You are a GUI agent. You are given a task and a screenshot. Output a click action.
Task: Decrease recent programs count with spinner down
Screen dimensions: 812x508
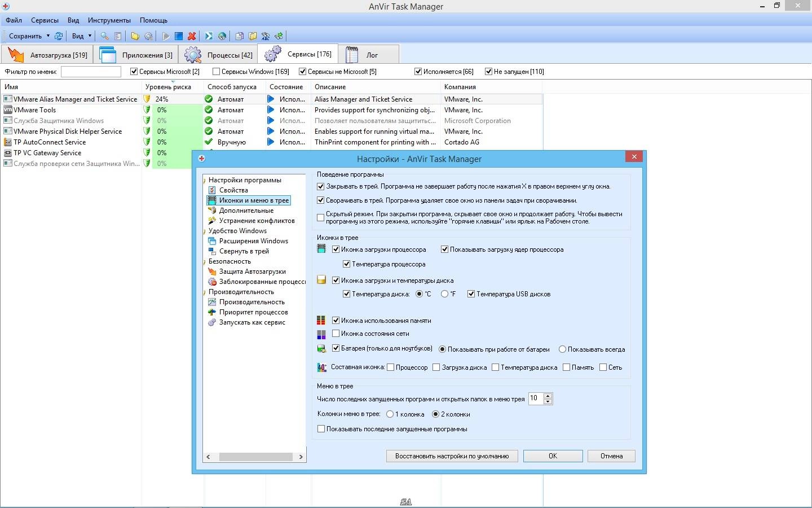point(548,401)
